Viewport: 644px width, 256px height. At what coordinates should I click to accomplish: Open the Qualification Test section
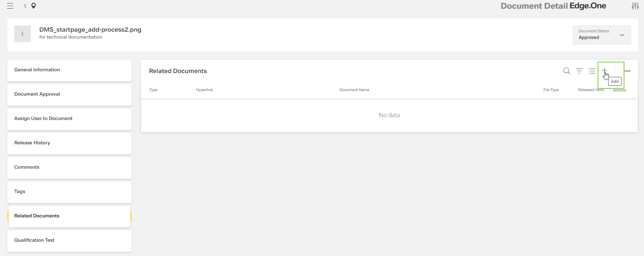69,241
